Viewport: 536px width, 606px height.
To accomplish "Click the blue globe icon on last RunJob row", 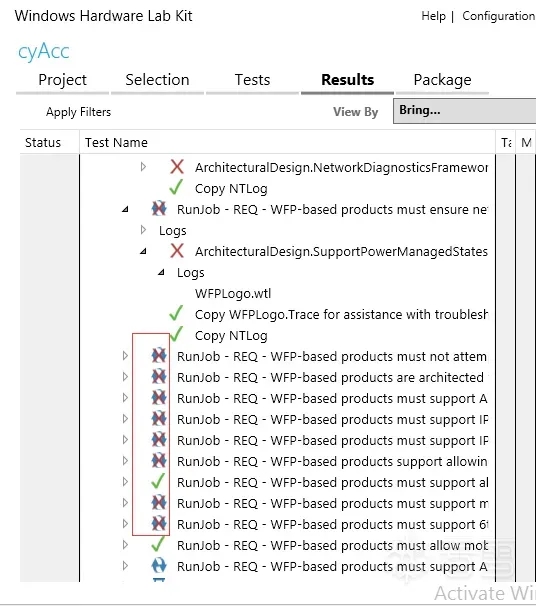I will [159, 566].
